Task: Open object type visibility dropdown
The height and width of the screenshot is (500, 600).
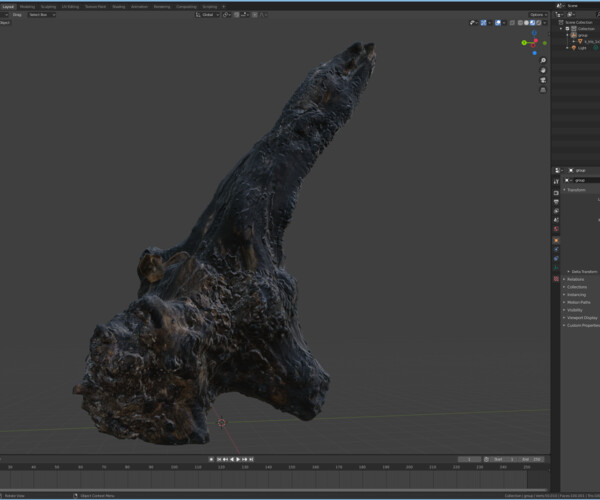Action: point(473,23)
